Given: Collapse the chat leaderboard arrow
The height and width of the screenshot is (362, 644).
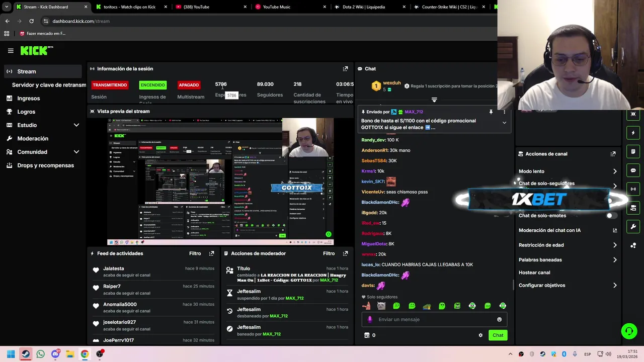Looking at the screenshot, I should (x=434, y=100).
